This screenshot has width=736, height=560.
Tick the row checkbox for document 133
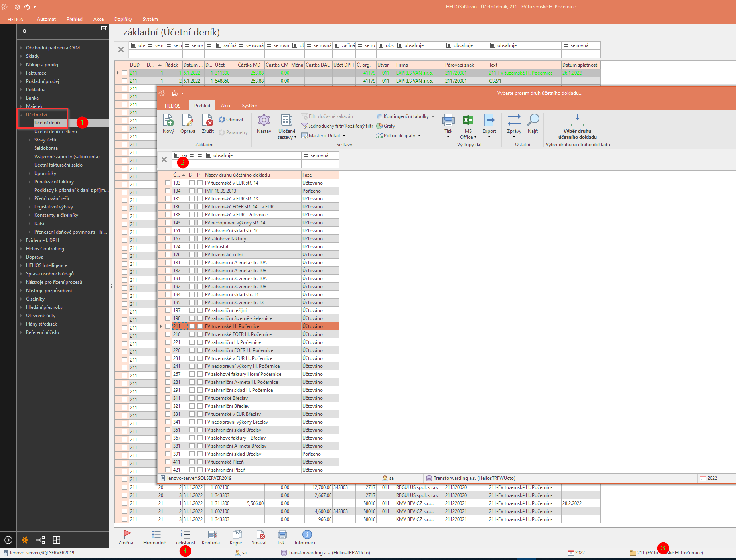click(x=168, y=183)
